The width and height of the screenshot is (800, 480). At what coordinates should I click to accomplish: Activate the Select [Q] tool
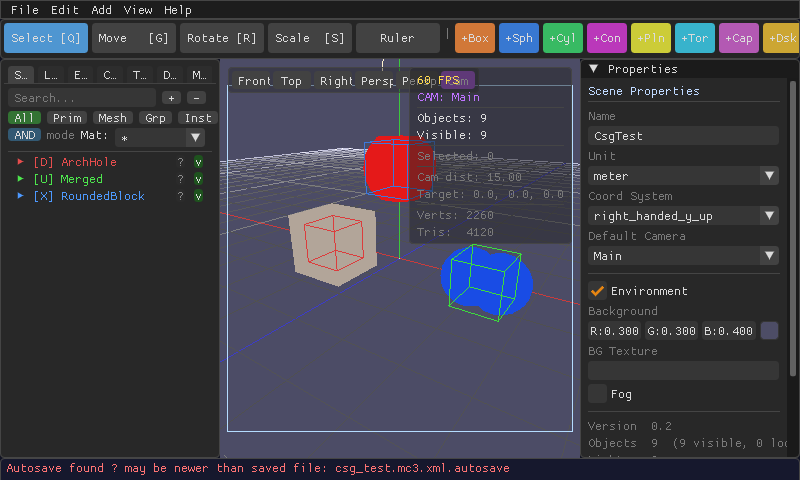pos(46,38)
